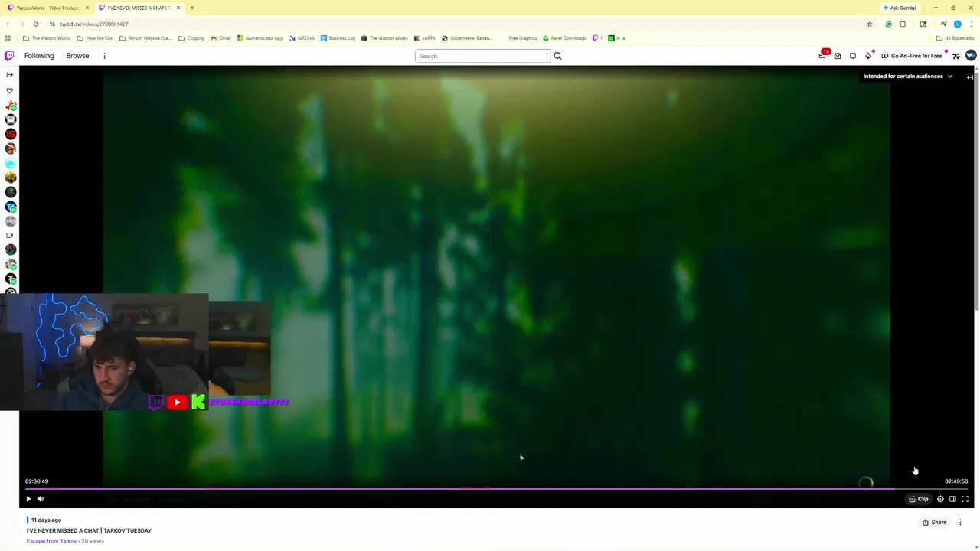Expand Intended for certain audiences
Viewport: 980px width, 551px height.
click(x=908, y=77)
